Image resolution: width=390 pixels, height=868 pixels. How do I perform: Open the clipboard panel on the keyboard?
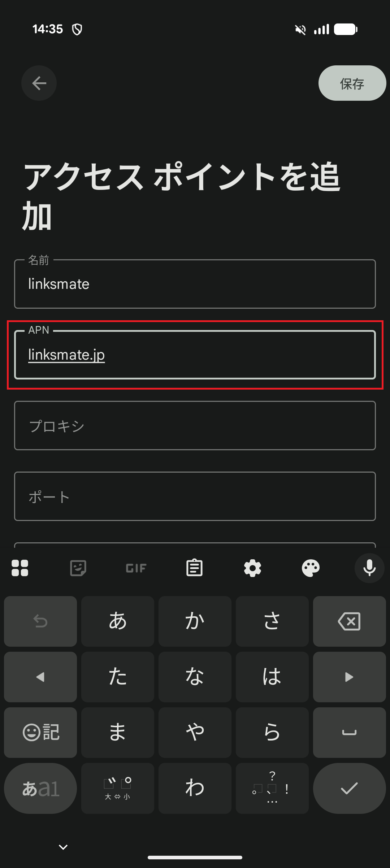(x=194, y=568)
